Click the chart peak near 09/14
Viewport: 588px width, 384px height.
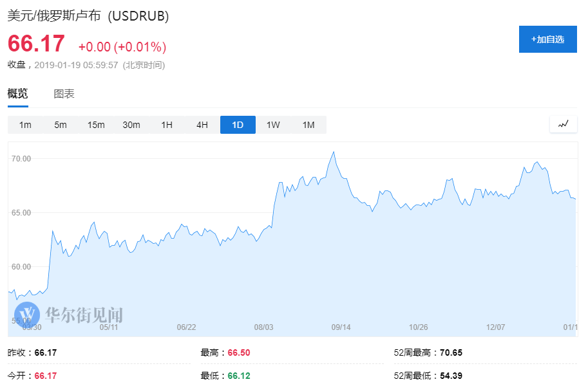pos(333,152)
